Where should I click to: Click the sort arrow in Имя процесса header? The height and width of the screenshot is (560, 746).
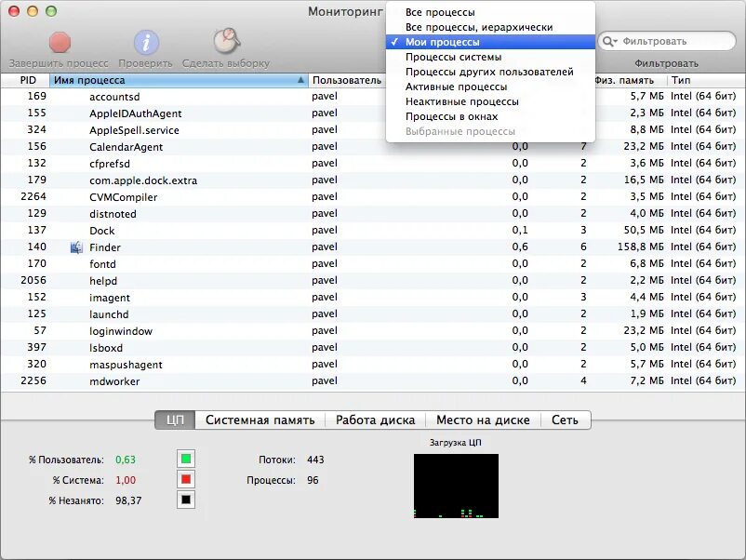[300, 80]
